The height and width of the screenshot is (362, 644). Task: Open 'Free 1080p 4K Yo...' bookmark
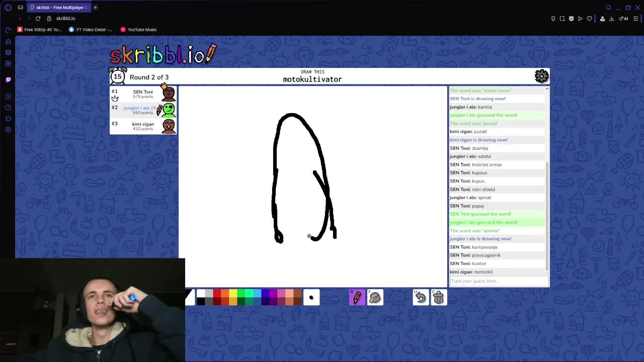point(39,30)
